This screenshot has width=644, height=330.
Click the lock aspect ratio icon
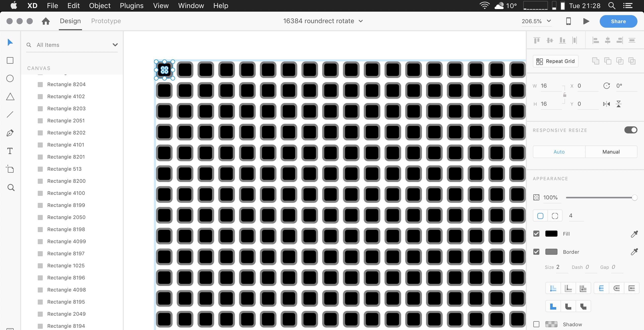coord(564,95)
